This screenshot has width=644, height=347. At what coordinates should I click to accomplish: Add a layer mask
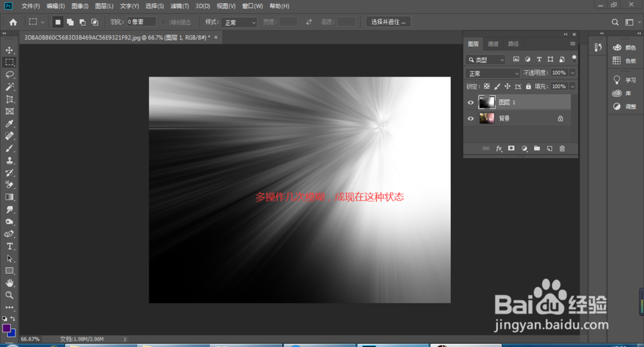(x=511, y=148)
